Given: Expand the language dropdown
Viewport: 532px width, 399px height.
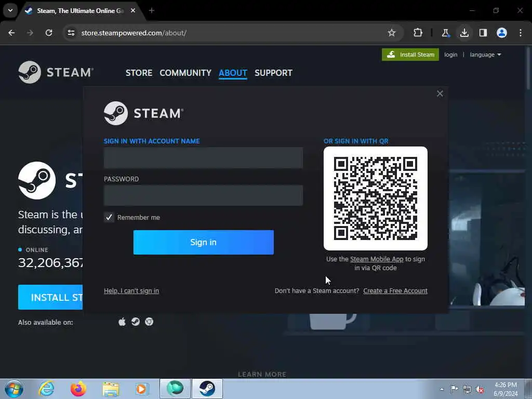Looking at the screenshot, I should click(x=485, y=55).
